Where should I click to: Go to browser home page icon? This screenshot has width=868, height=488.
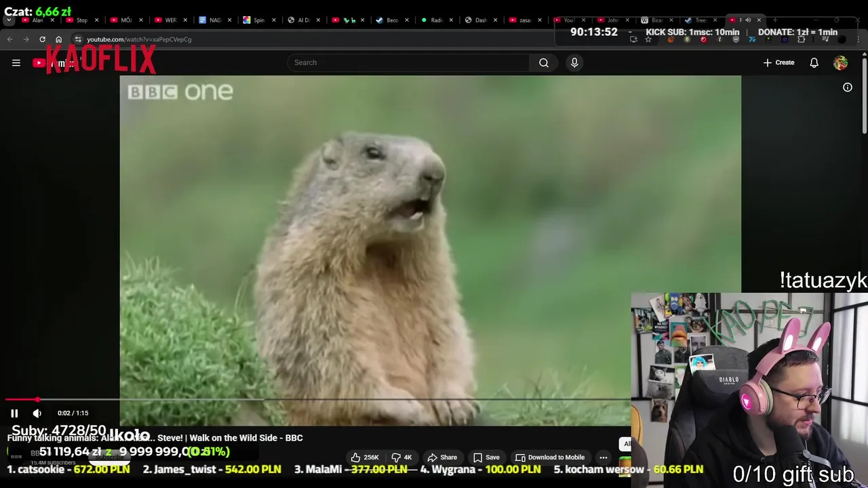tap(58, 39)
